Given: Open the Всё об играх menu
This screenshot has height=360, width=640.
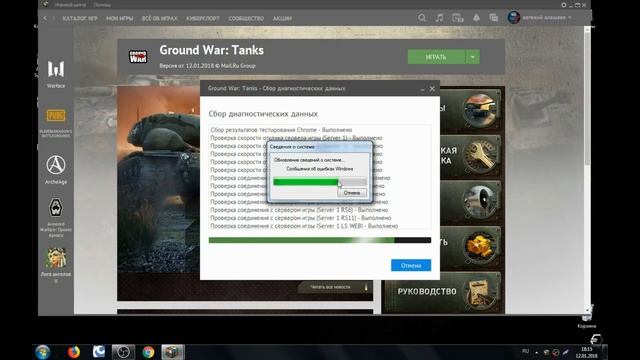Looking at the screenshot, I should click(x=160, y=18).
